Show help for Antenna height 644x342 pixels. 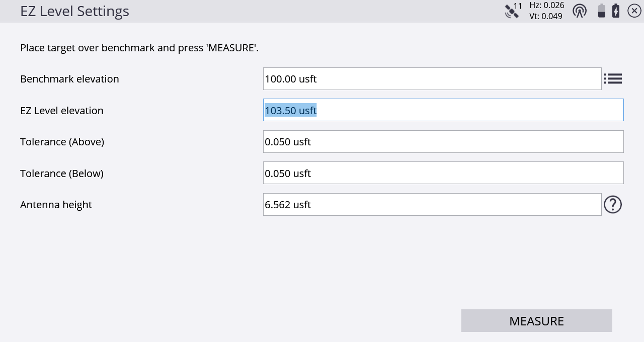[613, 205]
